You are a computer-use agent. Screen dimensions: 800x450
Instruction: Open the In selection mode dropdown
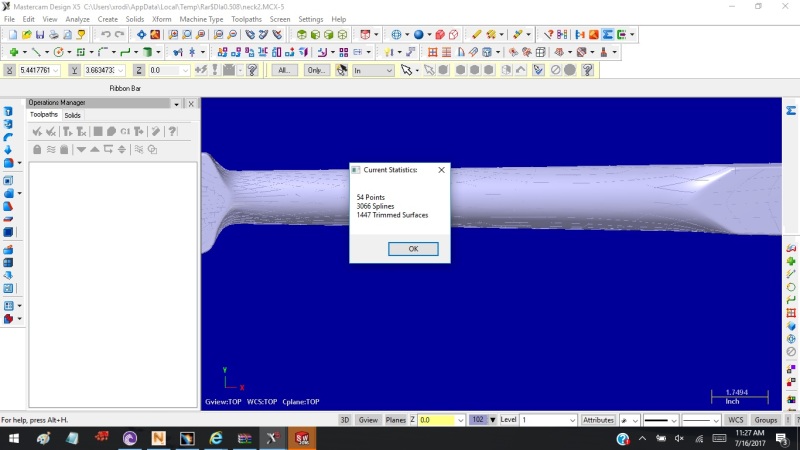(x=373, y=70)
